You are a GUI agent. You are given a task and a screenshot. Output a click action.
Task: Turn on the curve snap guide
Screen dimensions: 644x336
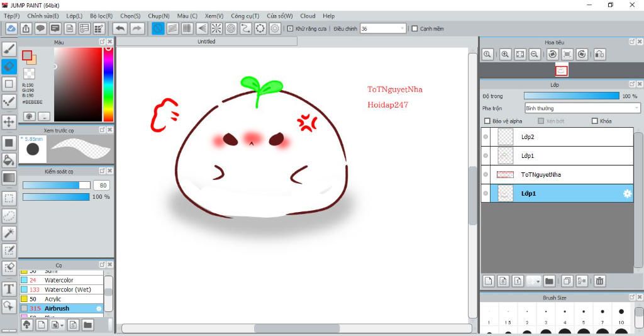246,28
